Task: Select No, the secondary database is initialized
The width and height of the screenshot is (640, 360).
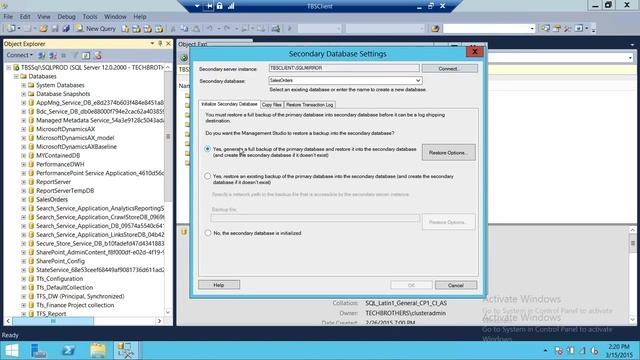Action: pyautogui.click(x=207, y=233)
